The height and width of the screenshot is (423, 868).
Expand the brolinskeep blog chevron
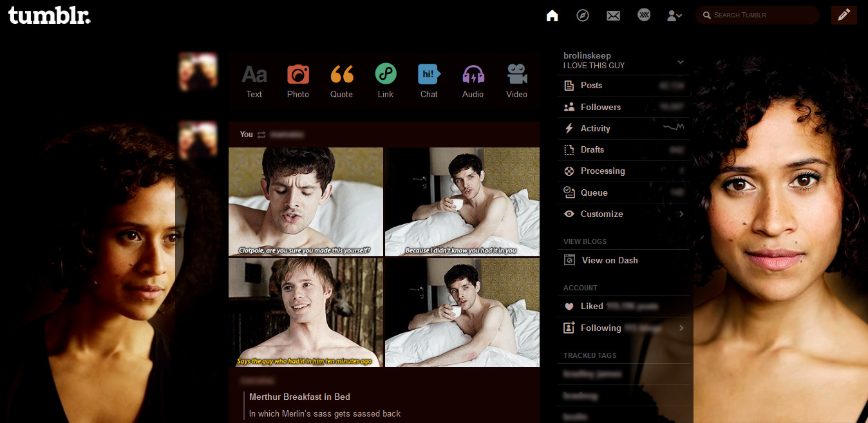tap(681, 62)
